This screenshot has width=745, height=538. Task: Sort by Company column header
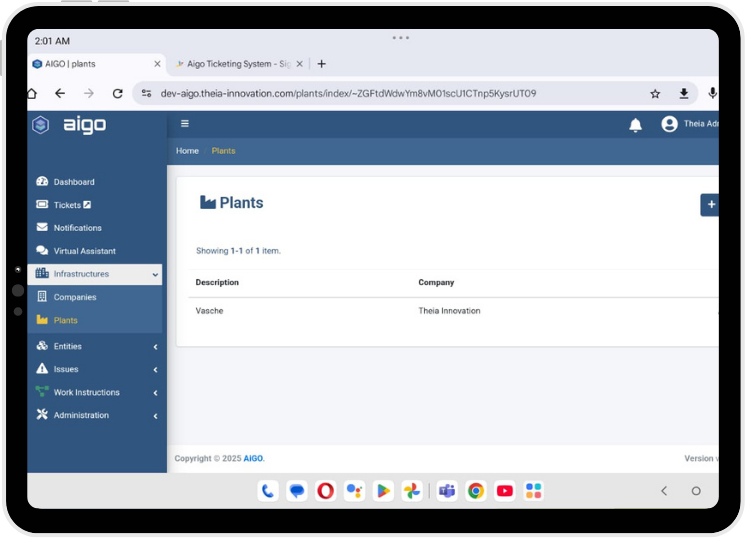436,282
